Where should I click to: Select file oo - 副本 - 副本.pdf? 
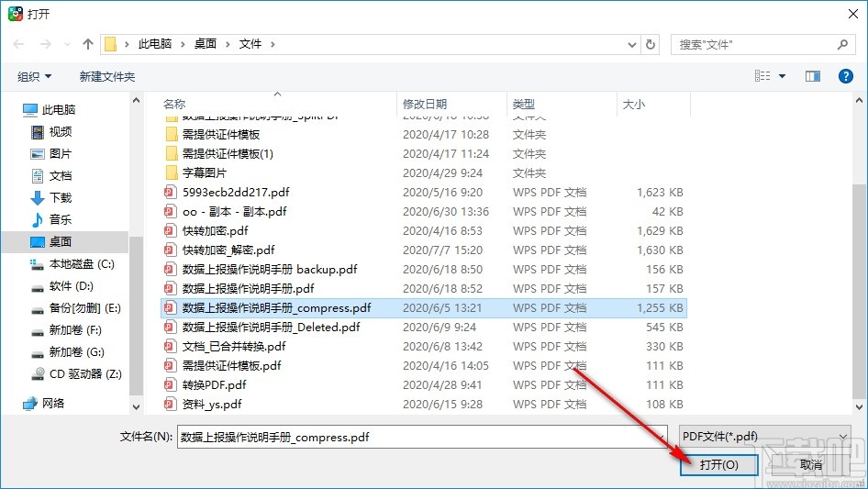(x=234, y=212)
